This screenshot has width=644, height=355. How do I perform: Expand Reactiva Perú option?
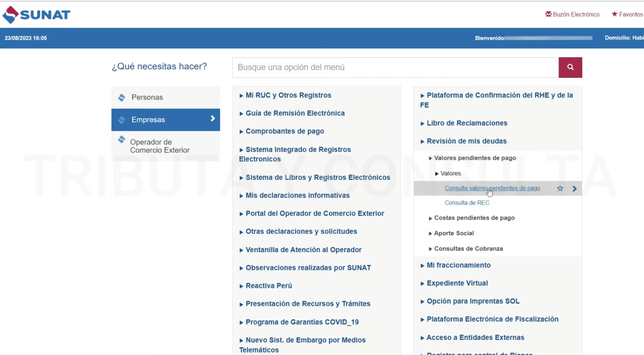point(268,286)
